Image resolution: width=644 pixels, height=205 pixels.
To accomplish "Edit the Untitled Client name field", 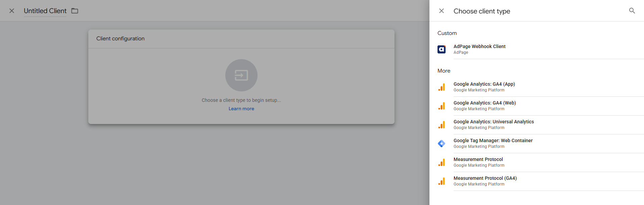I will point(45,11).
